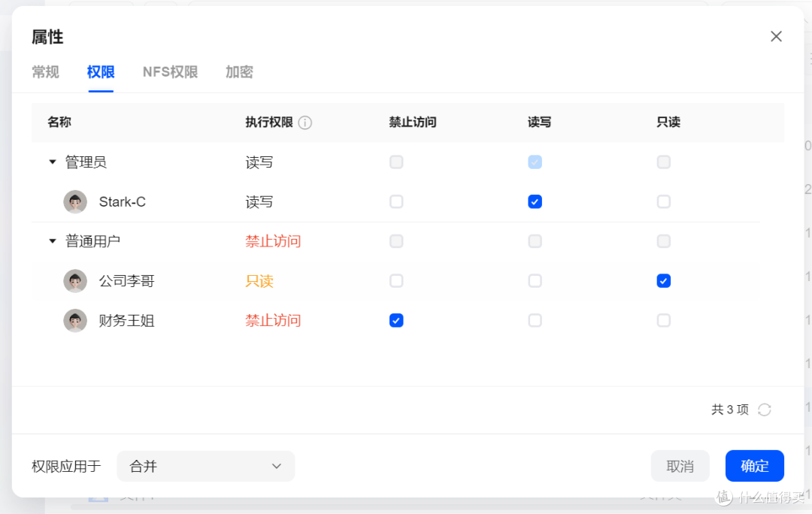Open the 权限应用于 合并 dropdown
The image size is (812, 514).
click(x=205, y=466)
